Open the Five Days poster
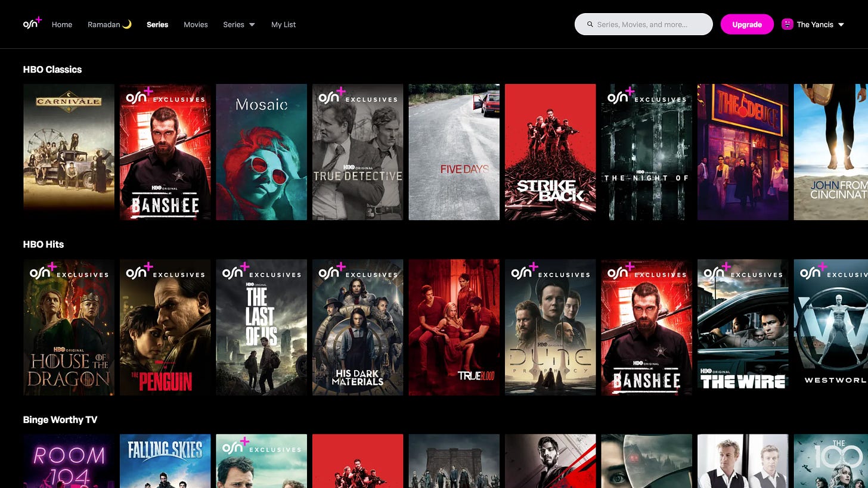The image size is (868, 488). 454,152
